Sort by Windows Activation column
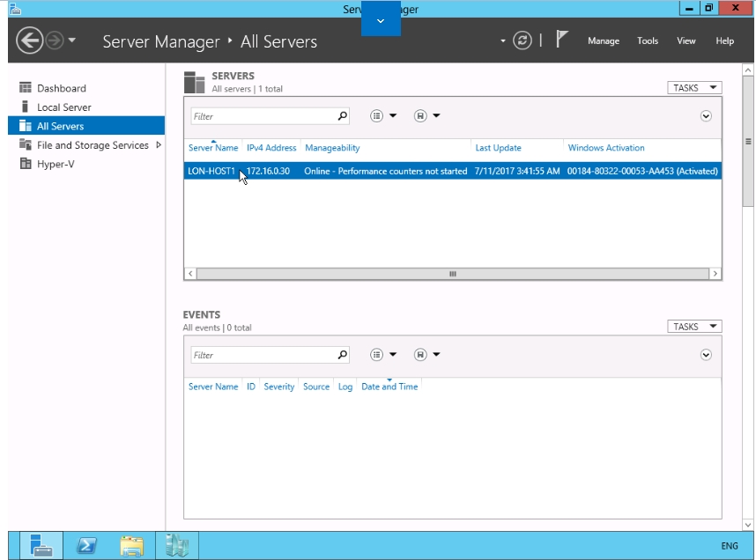 click(x=606, y=148)
